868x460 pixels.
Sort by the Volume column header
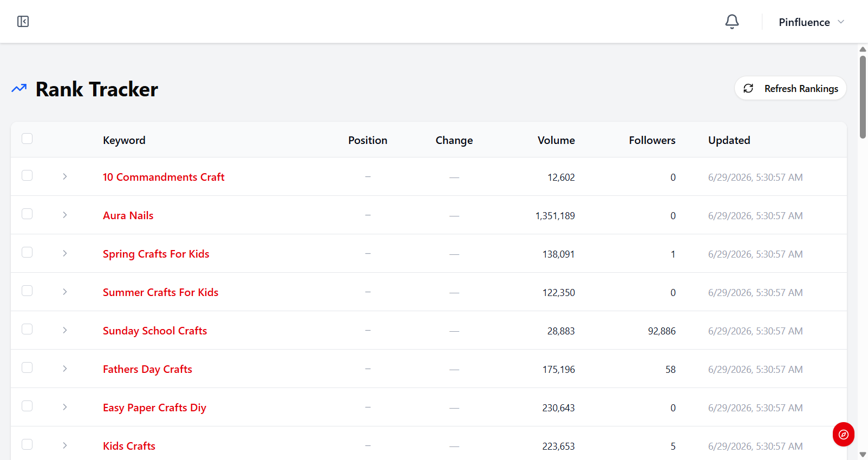point(556,140)
